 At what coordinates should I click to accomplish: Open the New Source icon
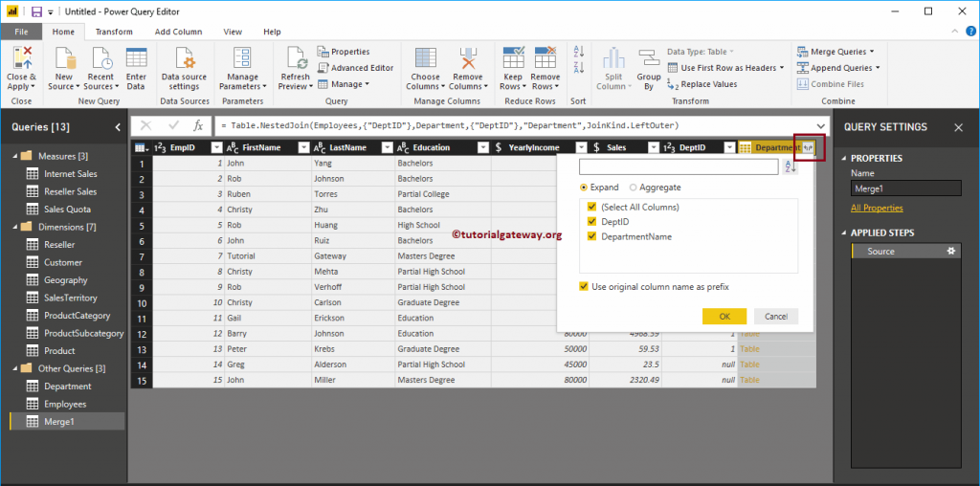[64, 58]
